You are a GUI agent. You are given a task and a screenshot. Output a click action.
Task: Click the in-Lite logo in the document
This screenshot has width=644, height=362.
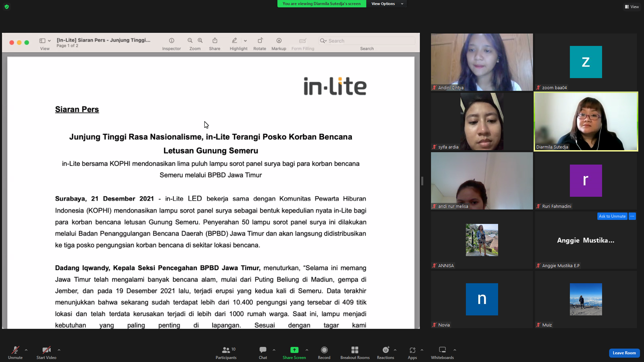point(335,86)
